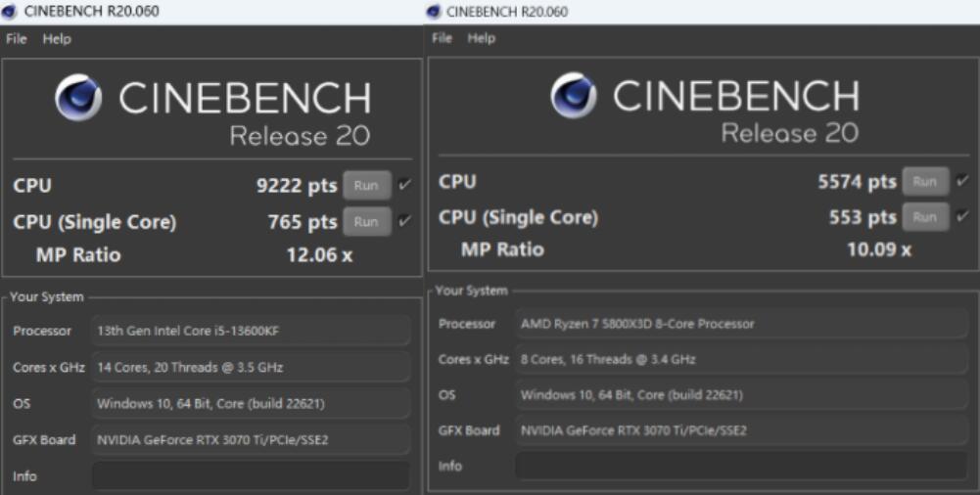Click the Cinebench logo sphere above 9222 pts
Image resolution: width=980 pixels, height=495 pixels.
pyautogui.click(x=78, y=98)
